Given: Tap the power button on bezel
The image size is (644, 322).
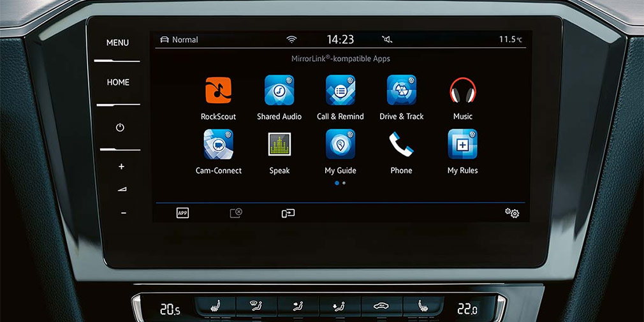Looking at the screenshot, I should (119, 128).
